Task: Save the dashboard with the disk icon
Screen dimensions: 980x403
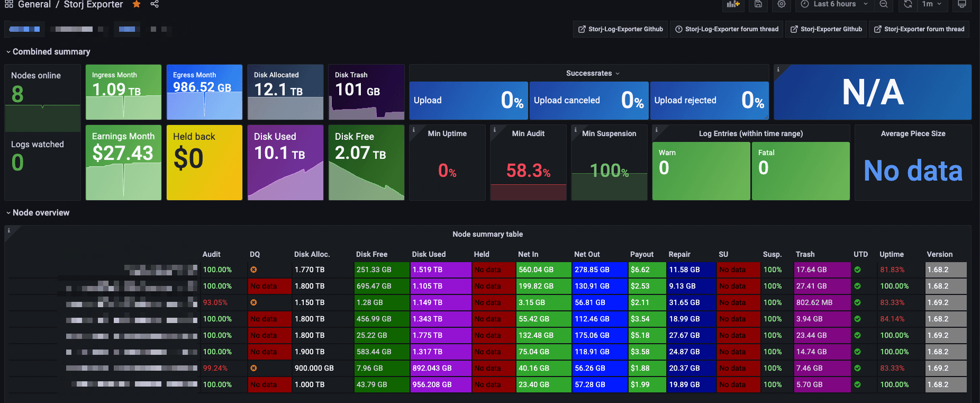Action: pos(758,4)
